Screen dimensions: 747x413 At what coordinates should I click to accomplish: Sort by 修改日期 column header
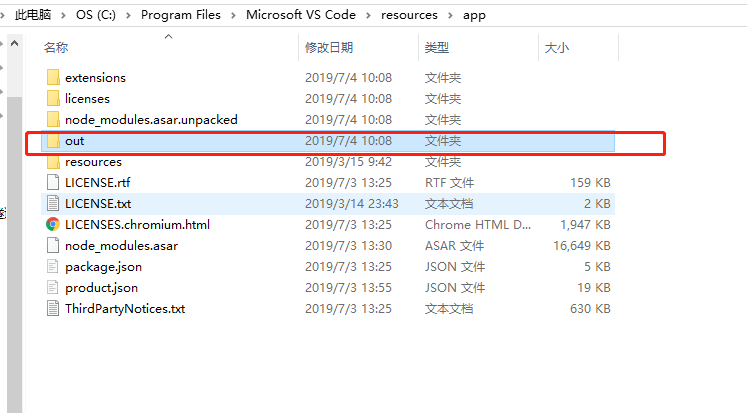tap(328, 47)
